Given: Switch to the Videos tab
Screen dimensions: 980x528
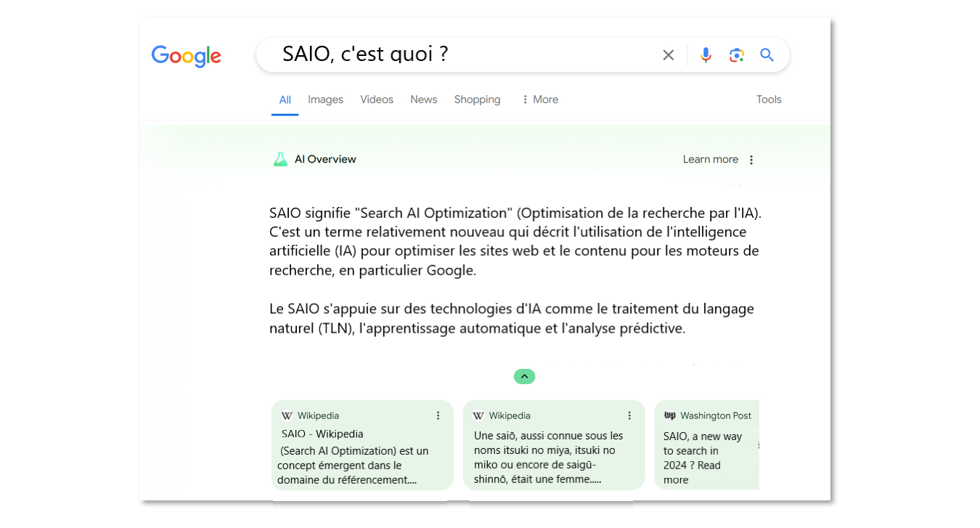Looking at the screenshot, I should [x=377, y=99].
